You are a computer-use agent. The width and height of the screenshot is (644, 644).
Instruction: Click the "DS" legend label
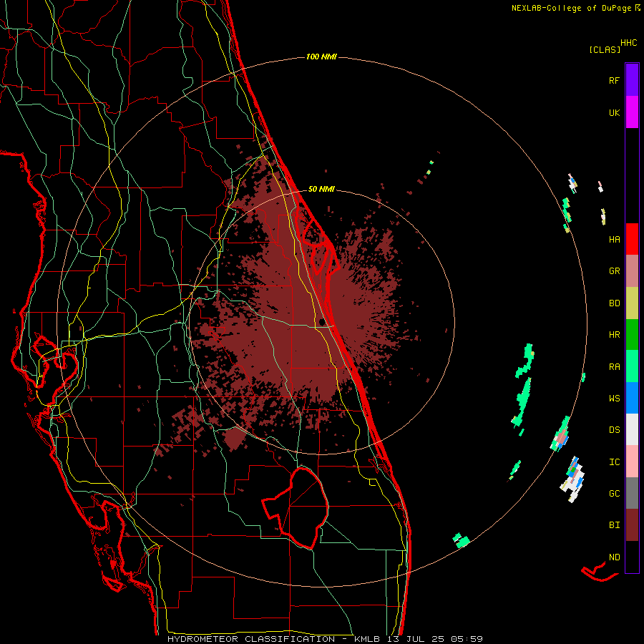[x=614, y=430]
